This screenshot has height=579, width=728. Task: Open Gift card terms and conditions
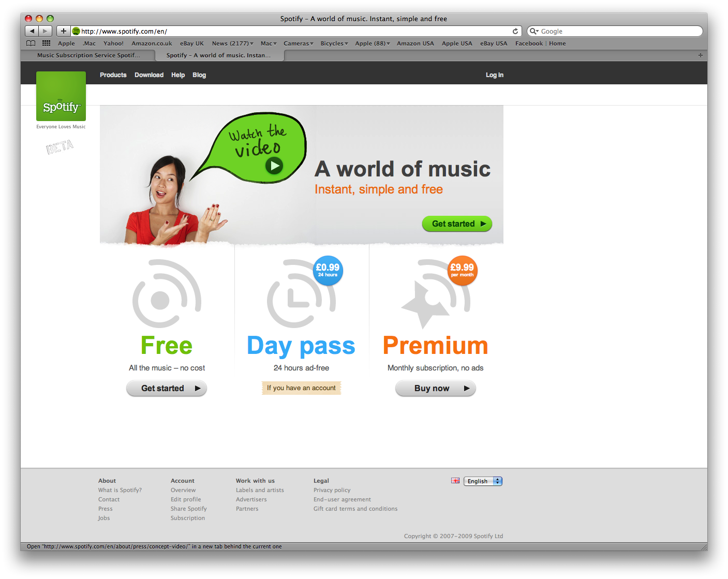[x=355, y=509]
